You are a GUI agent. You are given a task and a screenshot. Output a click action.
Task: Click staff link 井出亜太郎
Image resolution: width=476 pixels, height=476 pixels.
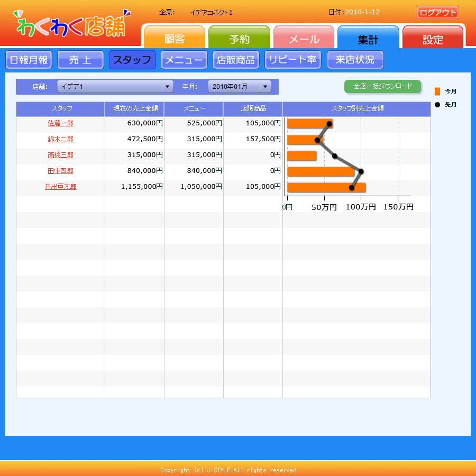(61, 187)
